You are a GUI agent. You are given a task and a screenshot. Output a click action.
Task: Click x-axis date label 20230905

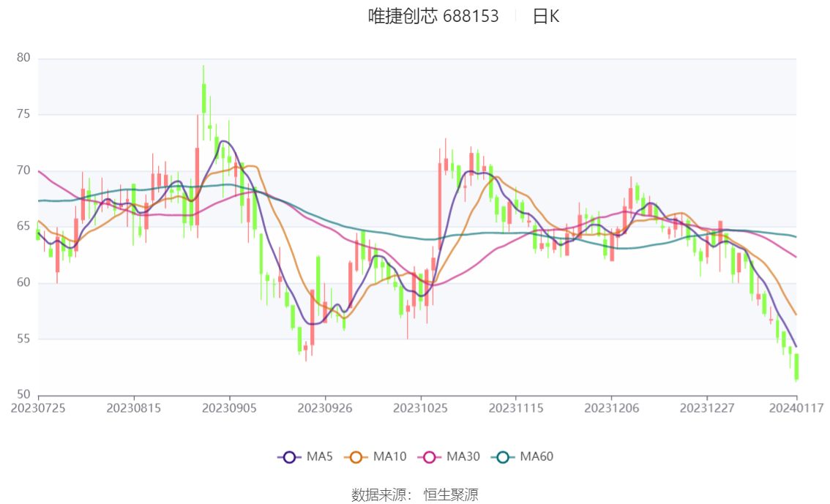pos(229,408)
